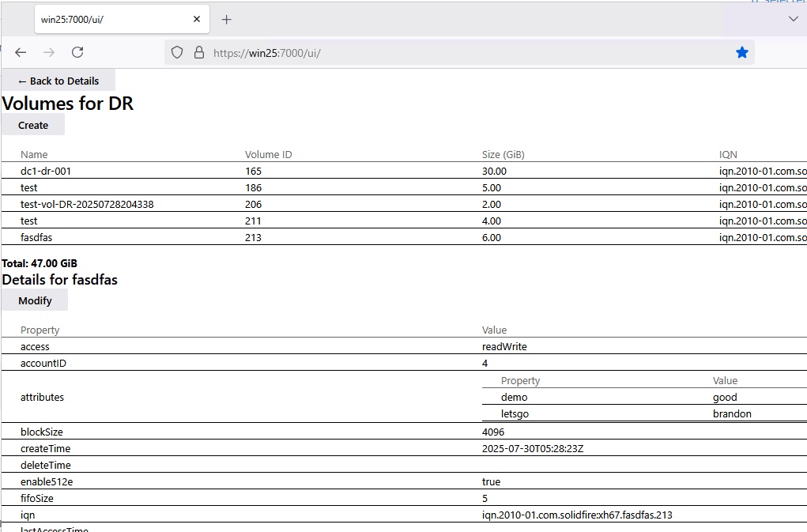Click the Back to Details button
This screenshot has width=807, height=532.
coord(58,81)
